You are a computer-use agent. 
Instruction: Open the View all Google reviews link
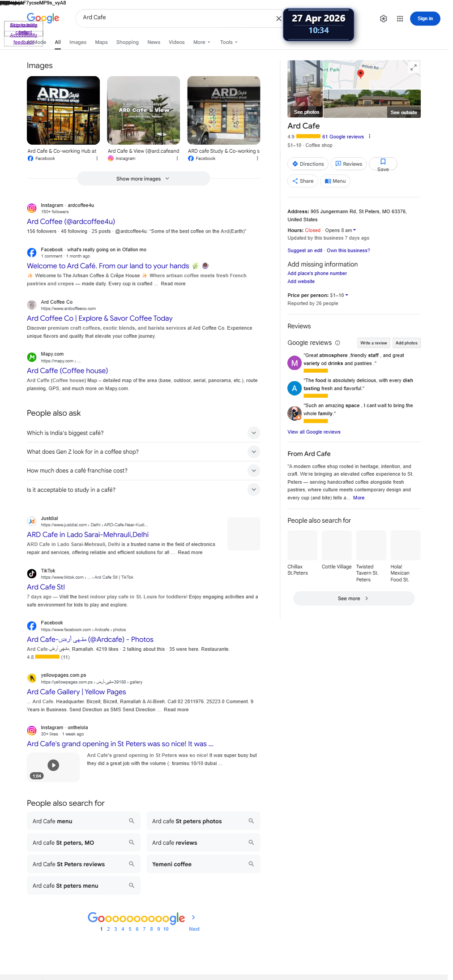314,432
